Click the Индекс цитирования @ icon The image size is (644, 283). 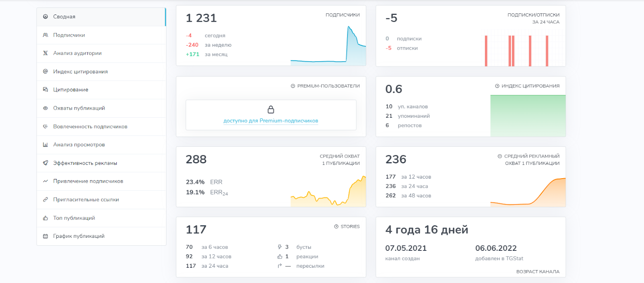click(x=45, y=71)
